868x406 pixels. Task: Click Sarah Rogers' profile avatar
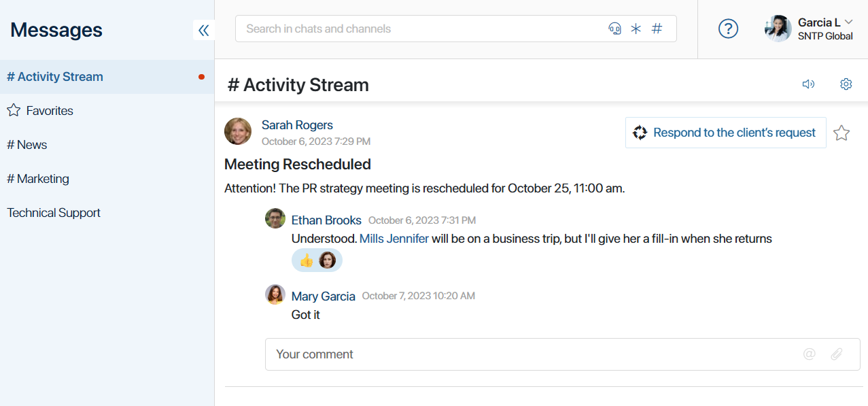pyautogui.click(x=238, y=131)
